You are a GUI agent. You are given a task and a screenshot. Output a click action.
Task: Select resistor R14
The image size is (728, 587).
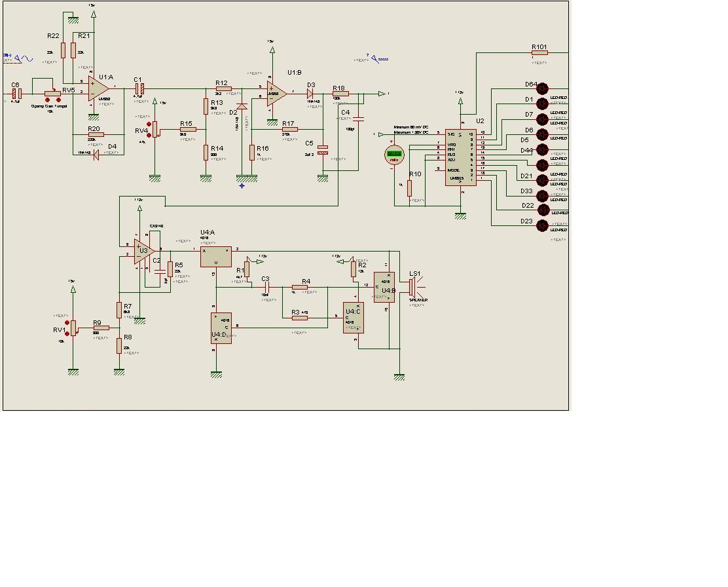click(206, 152)
